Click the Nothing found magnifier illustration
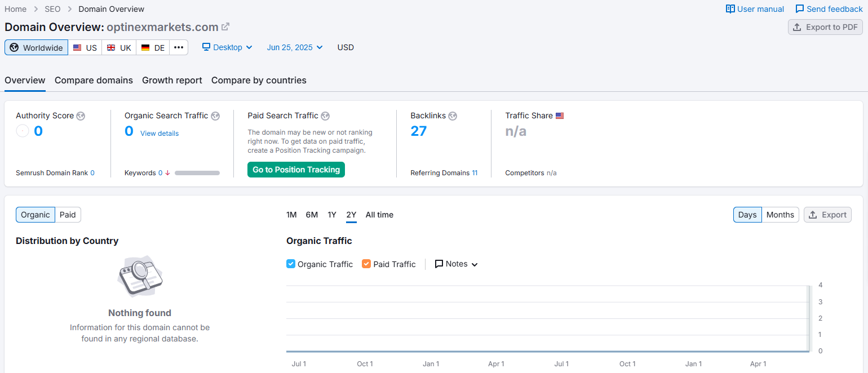868x373 pixels. coord(140,276)
